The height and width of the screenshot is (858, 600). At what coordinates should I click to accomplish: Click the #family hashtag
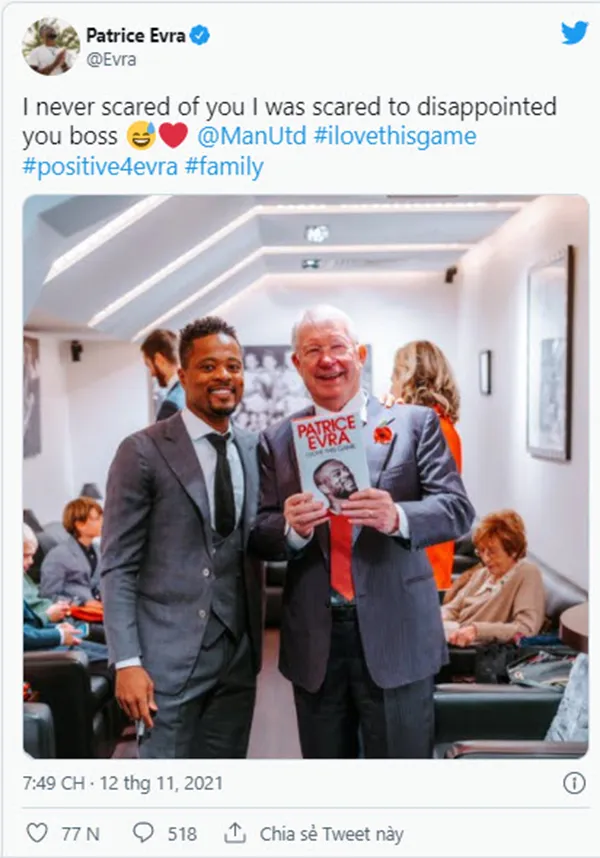[x=224, y=166]
